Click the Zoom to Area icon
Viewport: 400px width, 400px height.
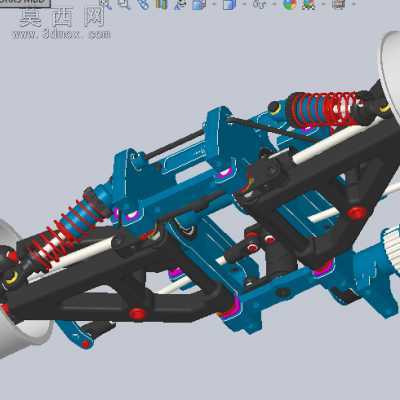124,4
